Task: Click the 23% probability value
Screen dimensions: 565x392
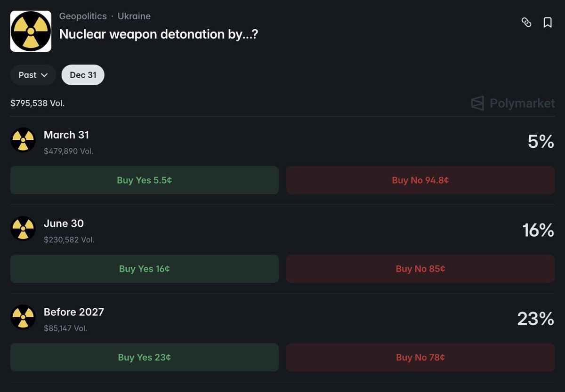Action: click(536, 319)
